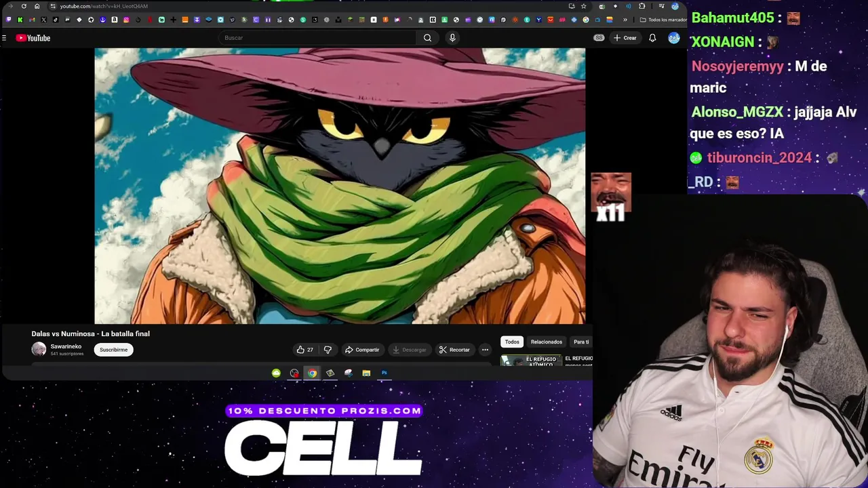Viewport: 868px width, 488px height.
Task: Open the Chrome extensions puzzle icon
Action: 642,6
